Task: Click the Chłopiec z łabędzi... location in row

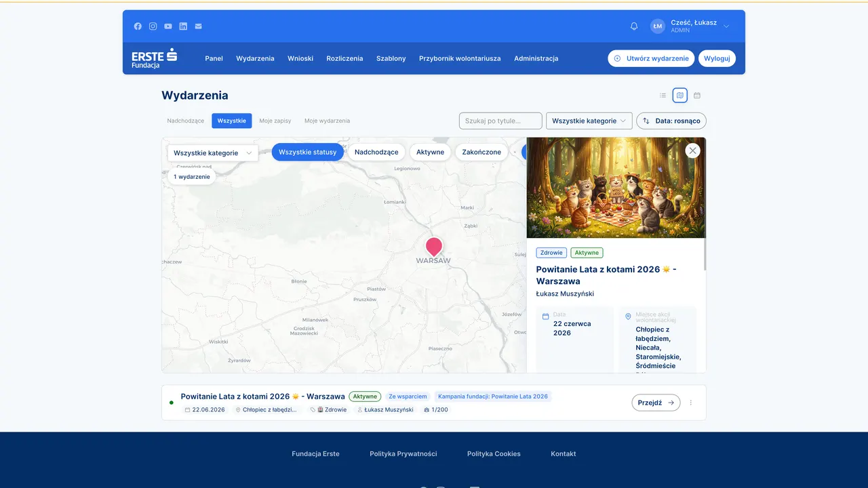Action: (267, 410)
